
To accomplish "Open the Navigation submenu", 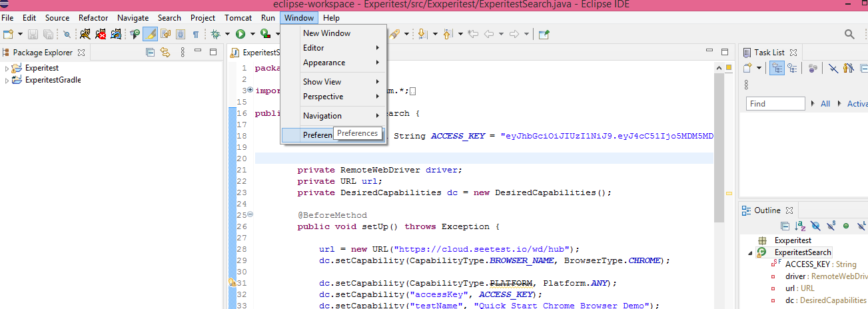I will coord(334,116).
